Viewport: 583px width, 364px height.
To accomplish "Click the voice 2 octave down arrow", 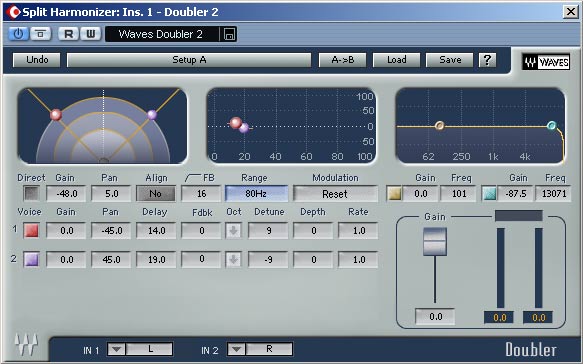I will click(x=233, y=260).
